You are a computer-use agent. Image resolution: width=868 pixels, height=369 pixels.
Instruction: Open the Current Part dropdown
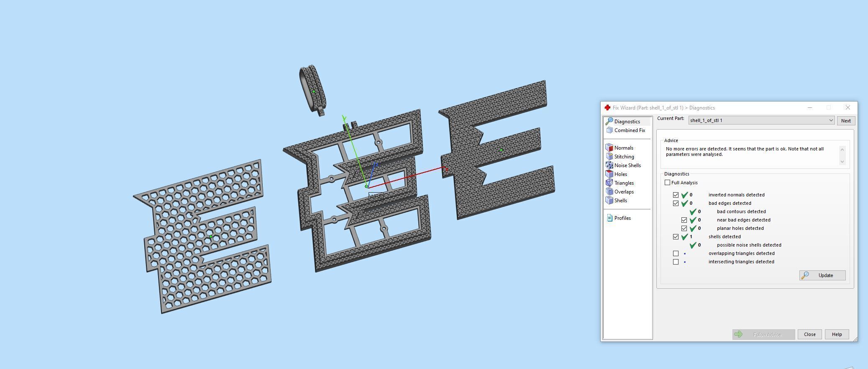point(761,120)
